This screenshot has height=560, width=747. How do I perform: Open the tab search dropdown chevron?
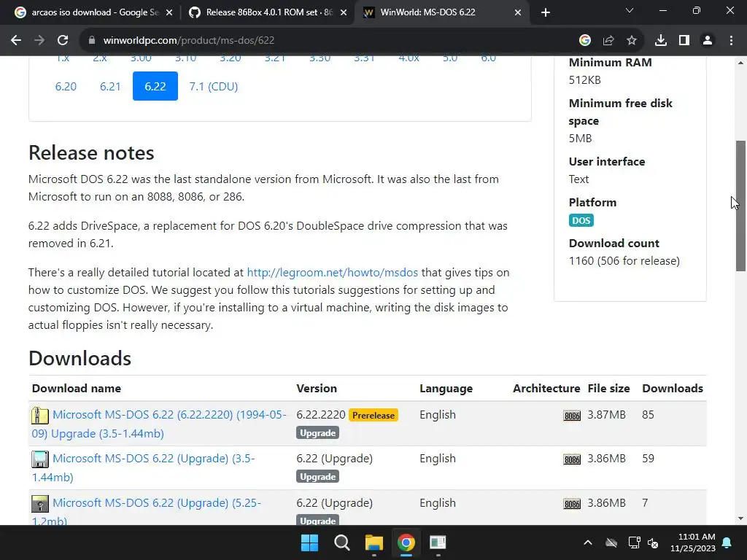(x=630, y=10)
